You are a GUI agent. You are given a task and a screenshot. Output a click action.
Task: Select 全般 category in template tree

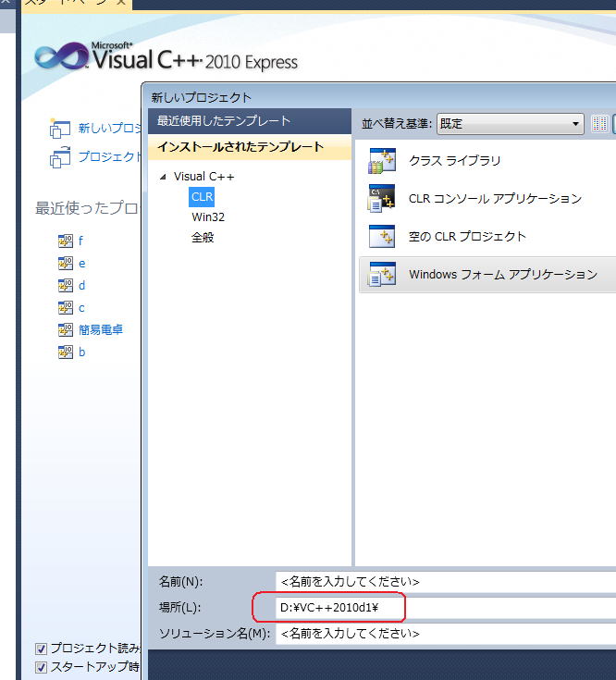click(203, 237)
